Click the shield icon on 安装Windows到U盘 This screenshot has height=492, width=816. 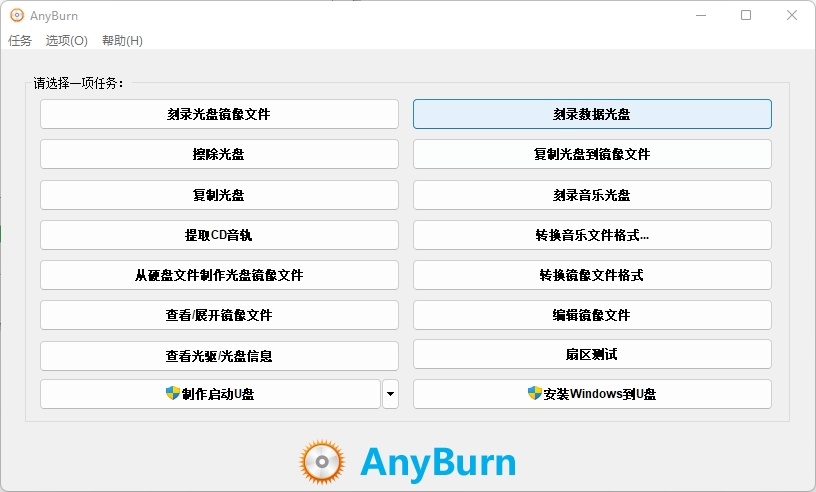click(x=534, y=394)
